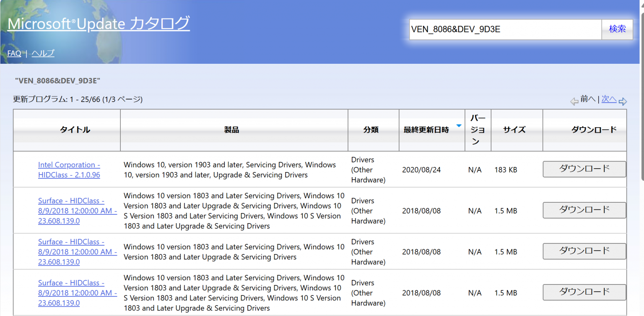This screenshot has width=644, height=316.
Task: Download the first Surface HIDClass driver
Action: (x=584, y=210)
